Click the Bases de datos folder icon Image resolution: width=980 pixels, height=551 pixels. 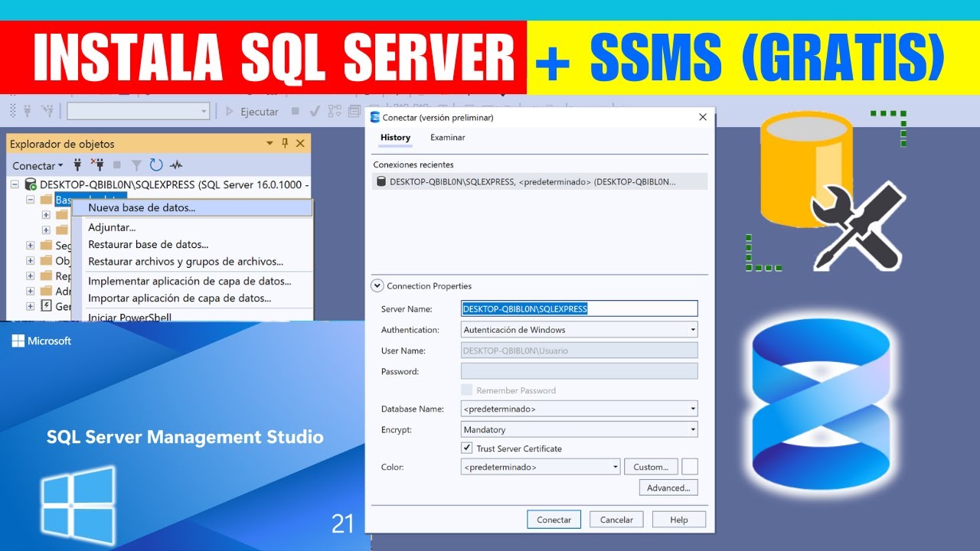pyautogui.click(x=46, y=199)
